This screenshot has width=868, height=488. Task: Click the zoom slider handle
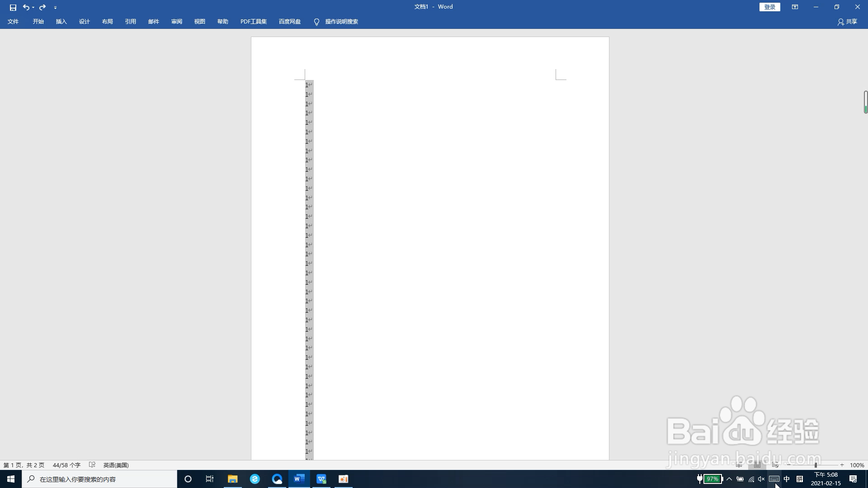click(816, 465)
